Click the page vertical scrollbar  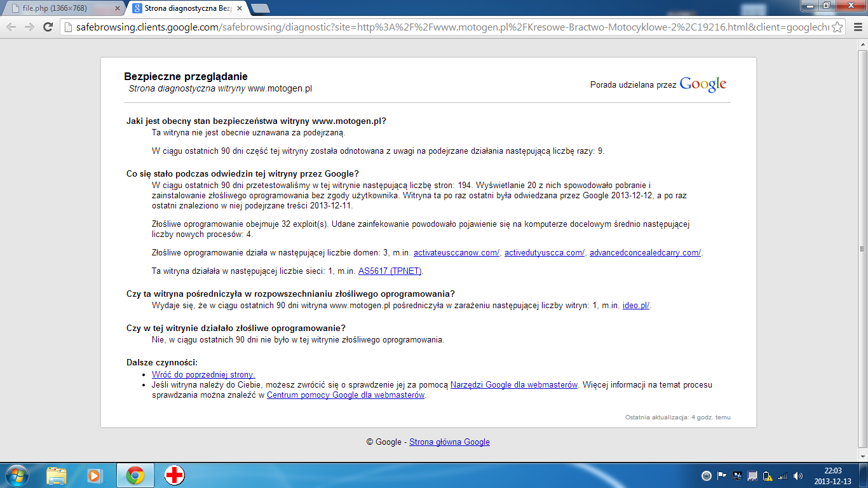(862, 250)
